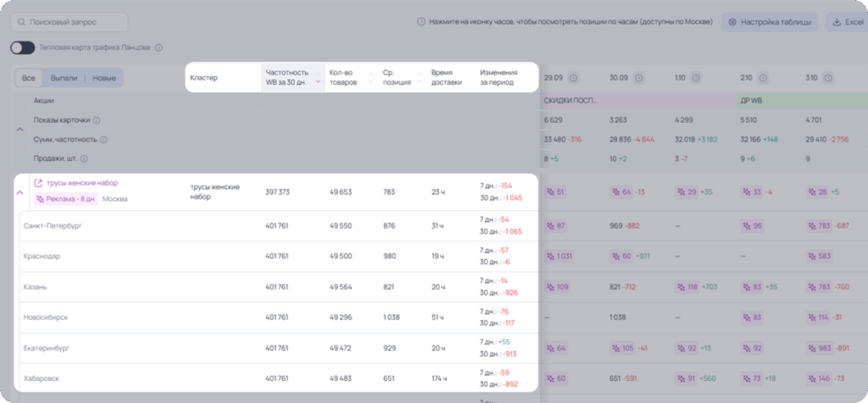
Task: Open info icon next to heat map label
Action: pos(159,47)
